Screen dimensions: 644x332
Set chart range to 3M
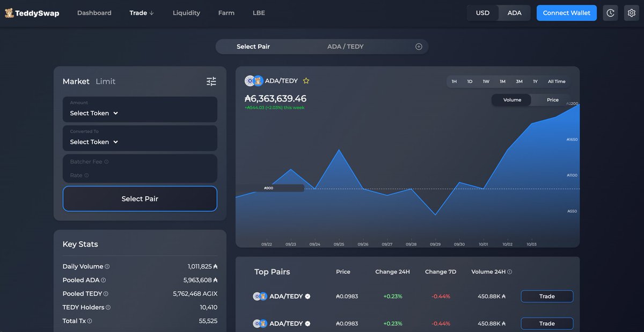point(519,82)
